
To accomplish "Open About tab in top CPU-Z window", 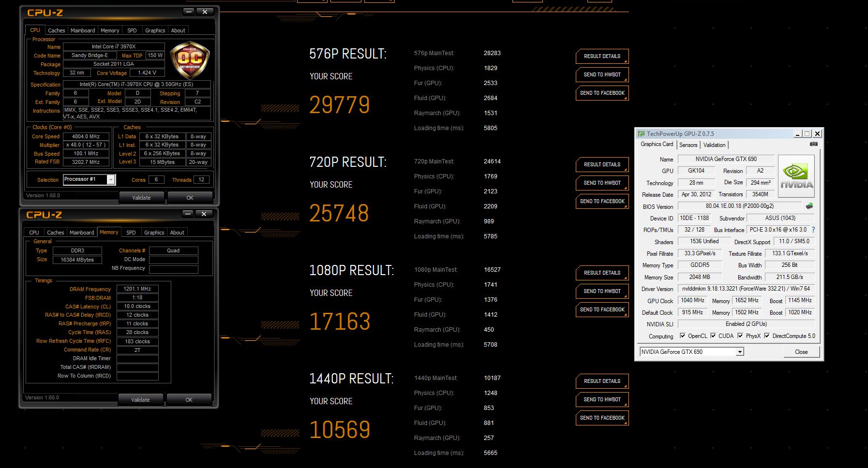I will 178,30.
